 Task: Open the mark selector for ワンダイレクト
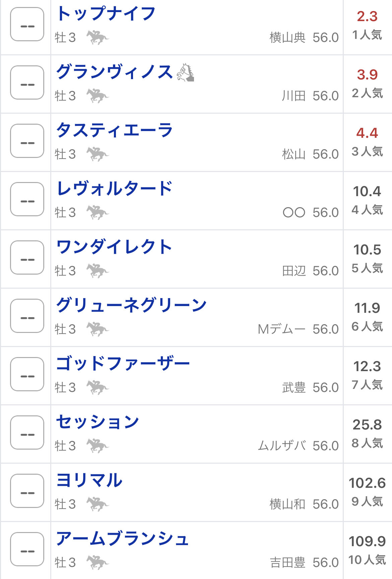[27, 257]
